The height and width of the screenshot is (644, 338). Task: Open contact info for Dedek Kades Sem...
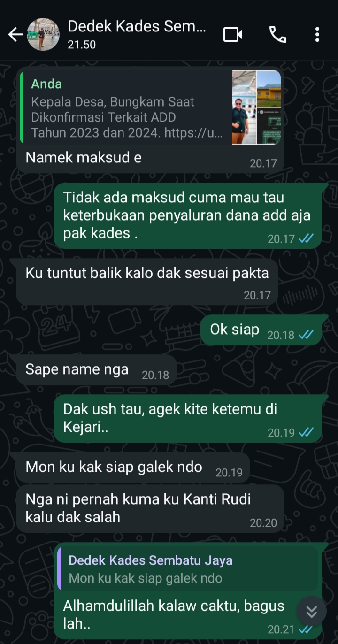tap(137, 34)
